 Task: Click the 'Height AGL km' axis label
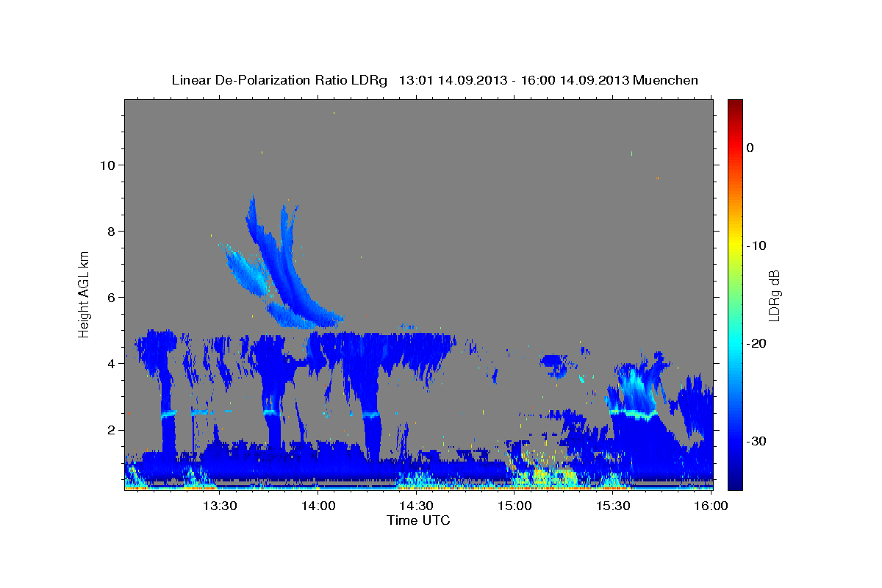84,294
